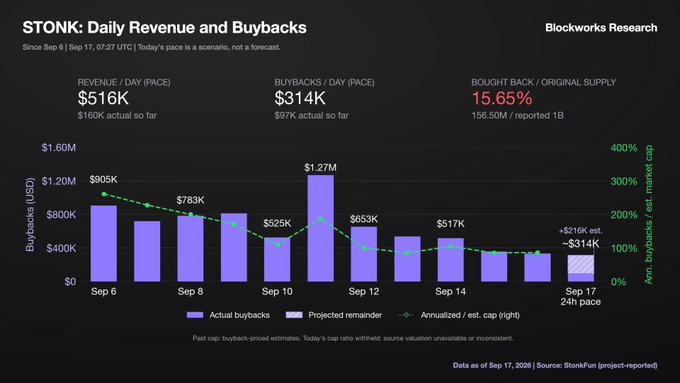The image size is (680, 383).
Task: Click the 'Blockworks Research' logo text
Action: point(601,28)
